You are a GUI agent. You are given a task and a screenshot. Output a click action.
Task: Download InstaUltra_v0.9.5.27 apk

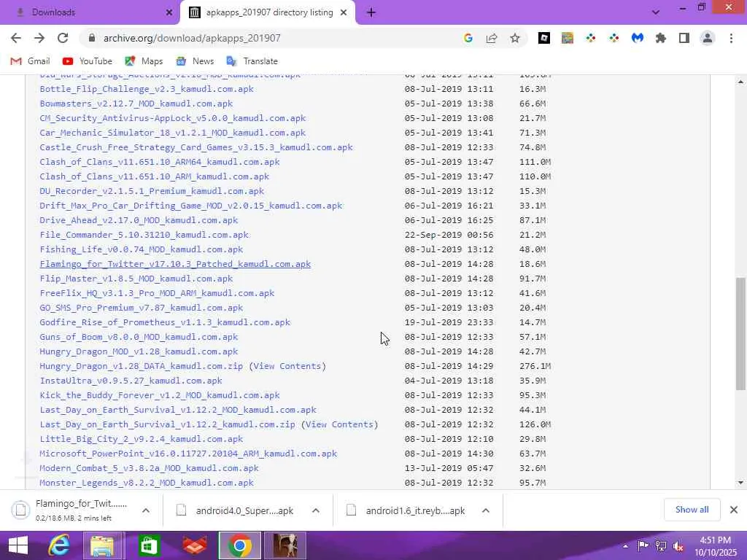tap(131, 381)
